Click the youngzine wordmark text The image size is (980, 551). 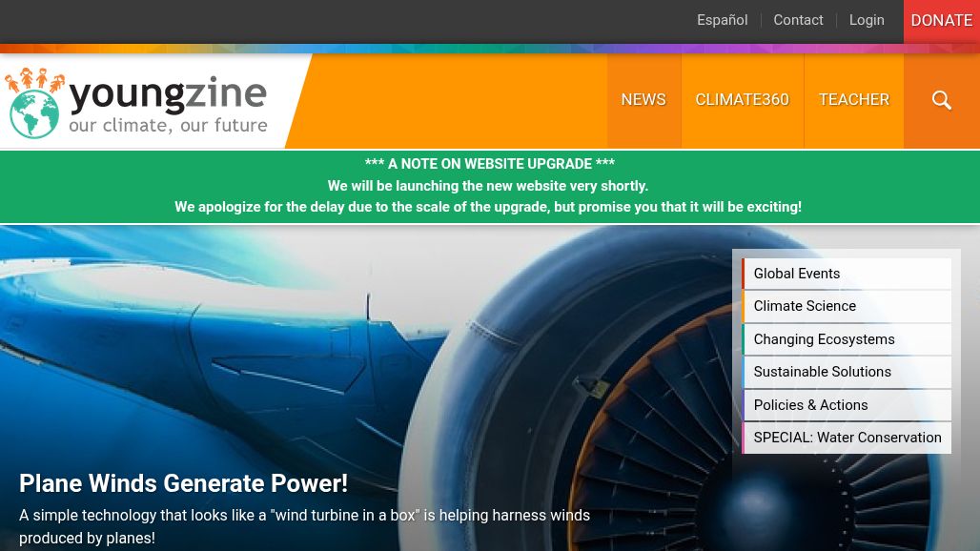point(168,94)
